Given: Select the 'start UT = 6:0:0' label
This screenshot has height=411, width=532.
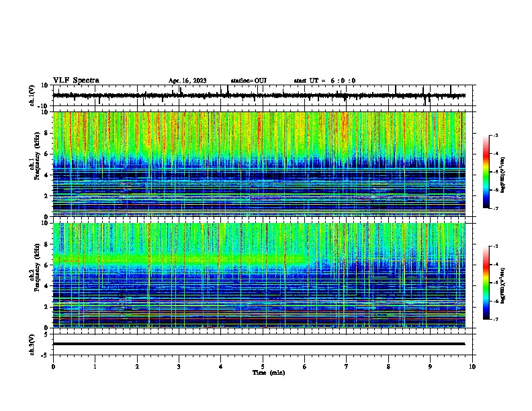Looking at the screenshot, I should 324,81.
